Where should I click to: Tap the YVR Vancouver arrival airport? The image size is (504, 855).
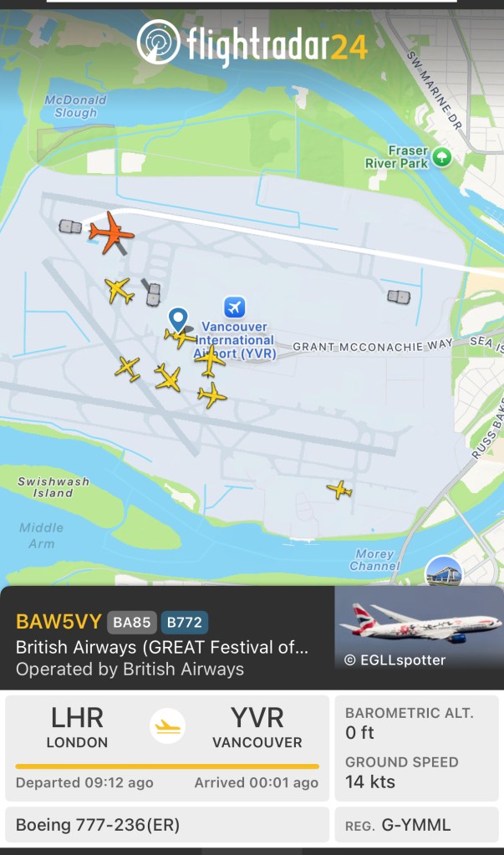click(257, 727)
